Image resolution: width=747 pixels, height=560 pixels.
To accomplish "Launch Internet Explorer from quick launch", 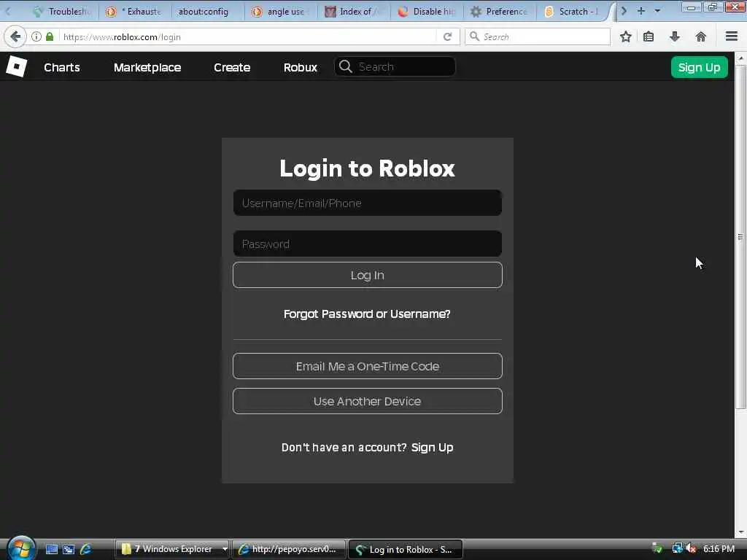I will click(x=86, y=549).
